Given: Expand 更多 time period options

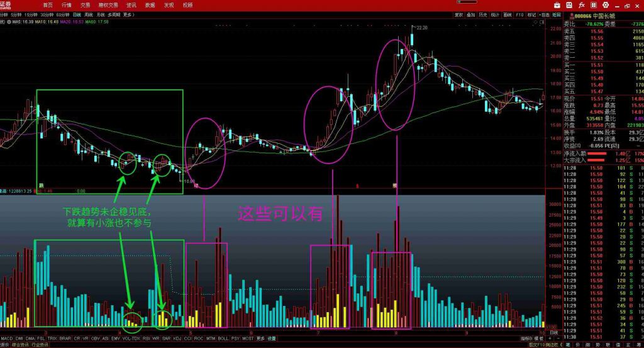Looking at the screenshot, I should tap(129, 14).
